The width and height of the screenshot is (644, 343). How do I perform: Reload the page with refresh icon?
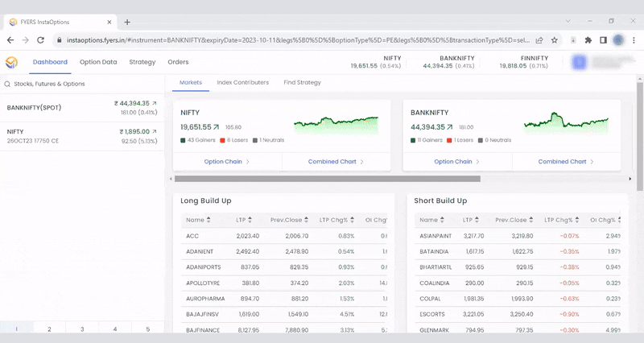[x=40, y=39]
